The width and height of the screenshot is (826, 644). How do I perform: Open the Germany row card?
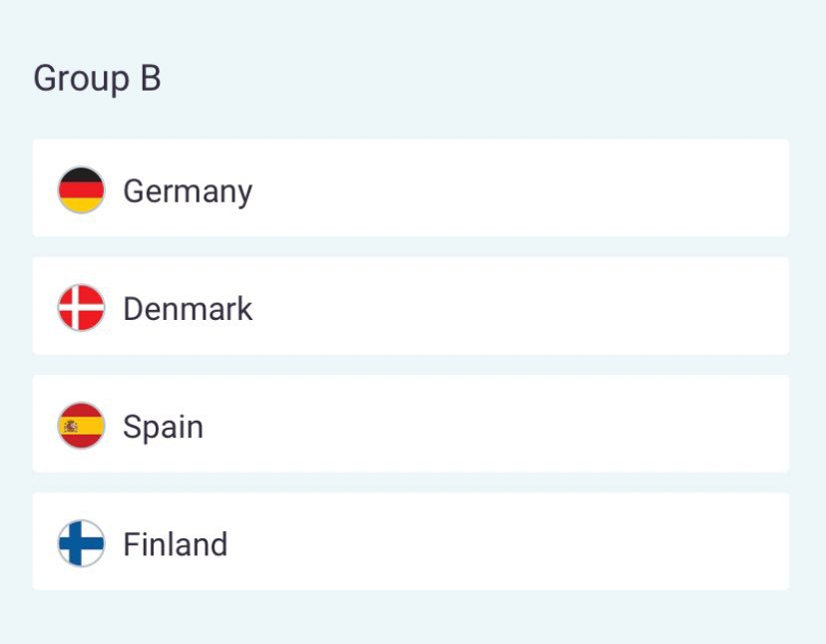click(x=499, y=188)
